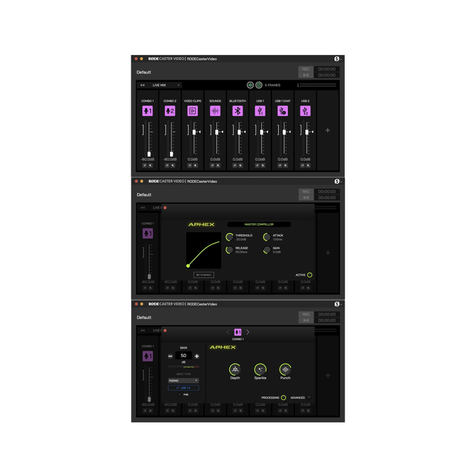Open the USB 2 channel icon
This screenshot has width=476, height=476.
tap(305, 111)
